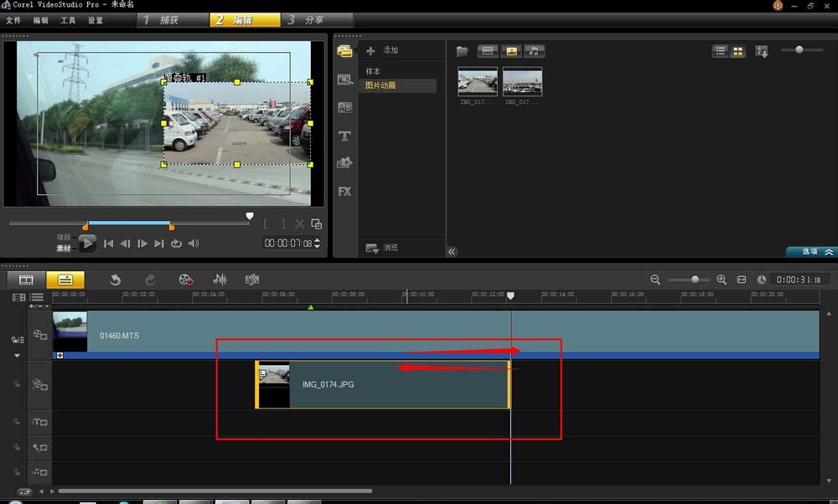Open the sort library media dropdown
This screenshot has height=504, width=838.
[762, 51]
